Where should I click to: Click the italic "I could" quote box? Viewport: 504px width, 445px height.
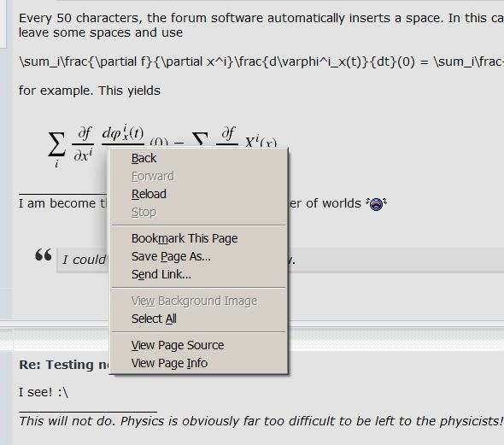(280, 260)
